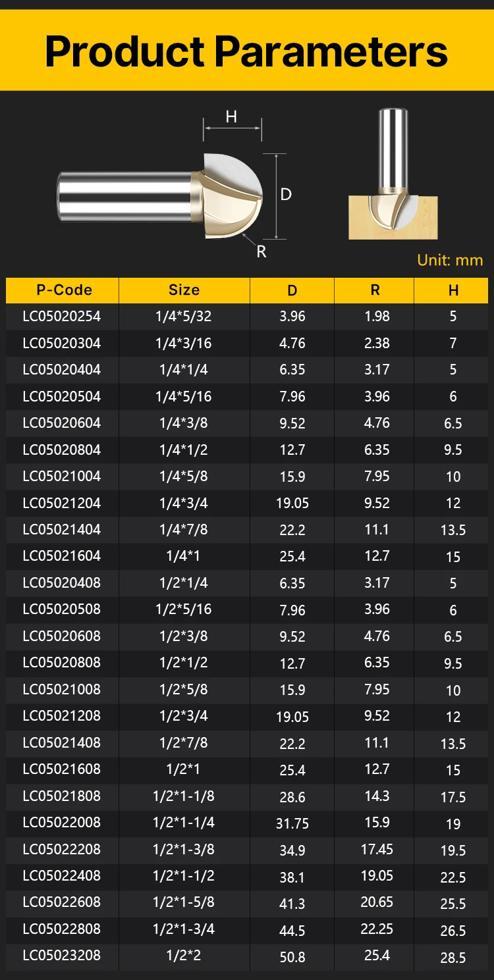The width and height of the screenshot is (494, 980).
Task: Click the R radius label in diagram
Action: [x=261, y=252]
